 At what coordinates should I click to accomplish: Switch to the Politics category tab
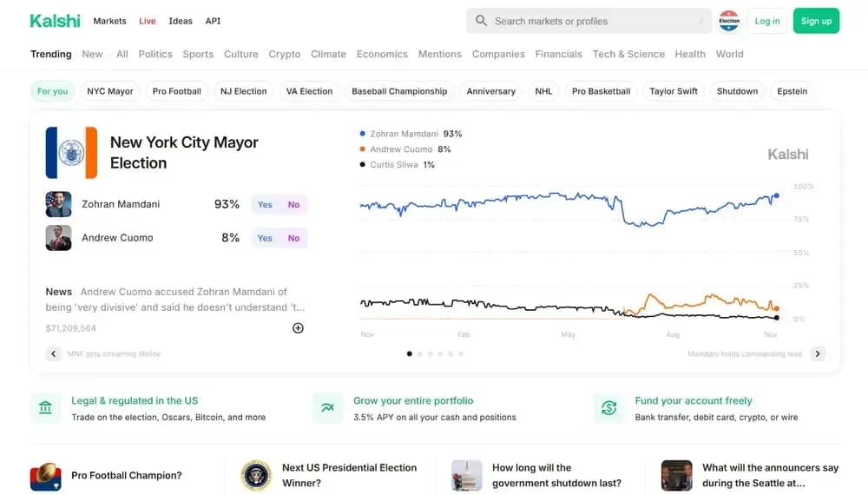[155, 54]
